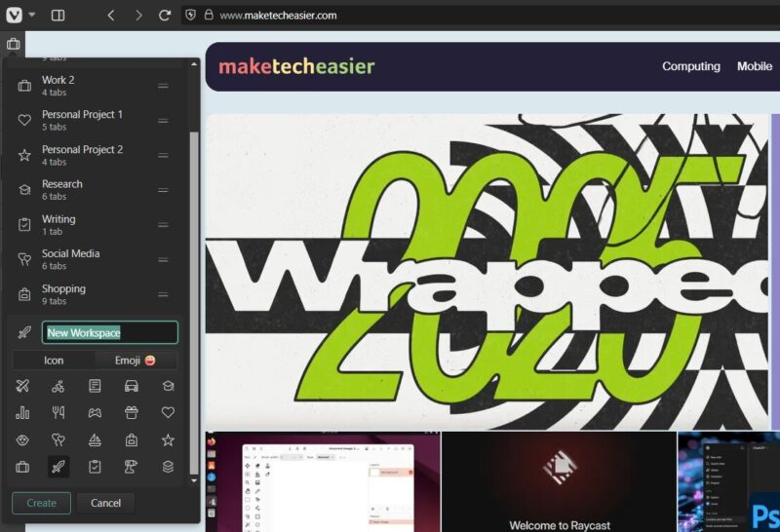
Task: Choose the game controller icon
Action: tap(95, 413)
